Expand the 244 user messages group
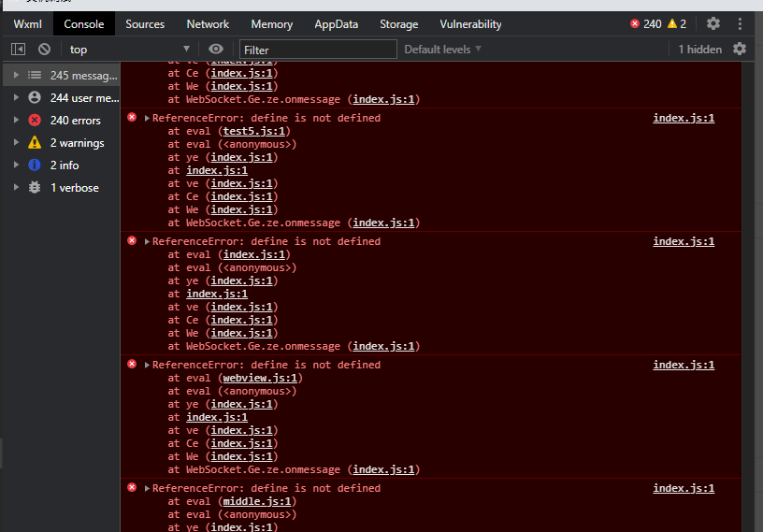Viewport: 763px width, 532px height. [16, 97]
